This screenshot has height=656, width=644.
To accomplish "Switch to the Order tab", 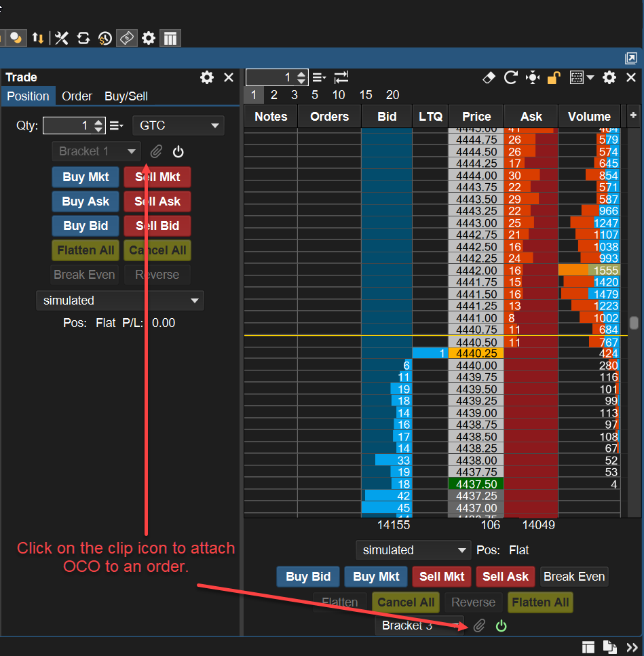I will 77,96.
